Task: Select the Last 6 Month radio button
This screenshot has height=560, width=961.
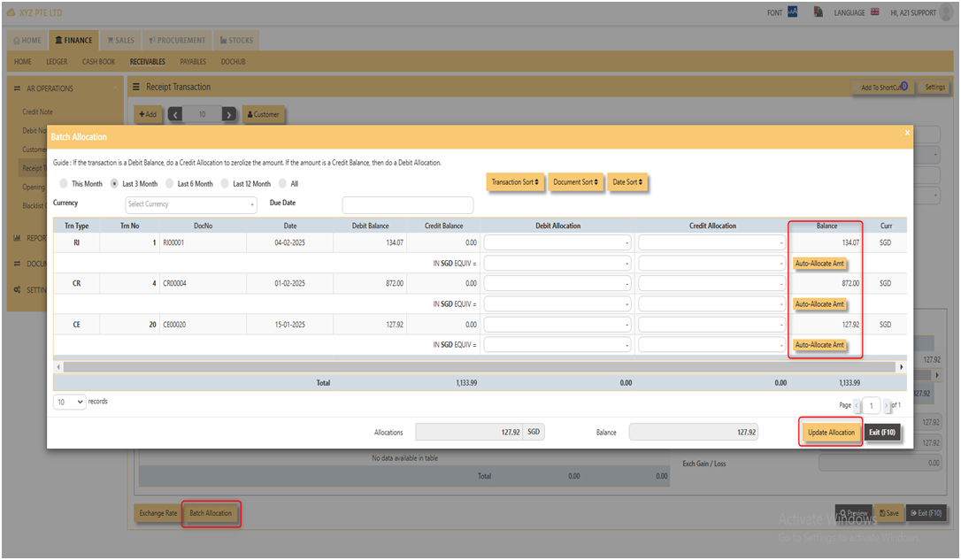Action: (170, 183)
